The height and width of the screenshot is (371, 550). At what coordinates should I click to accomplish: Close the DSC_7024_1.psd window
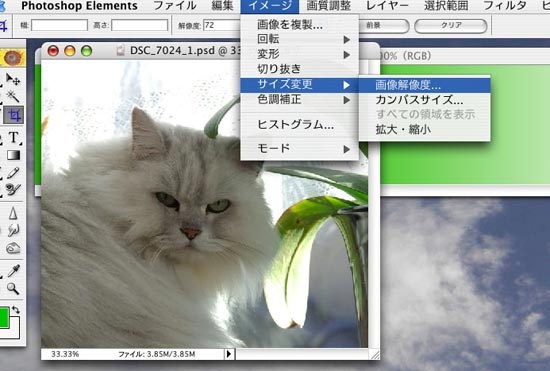(53, 51)
